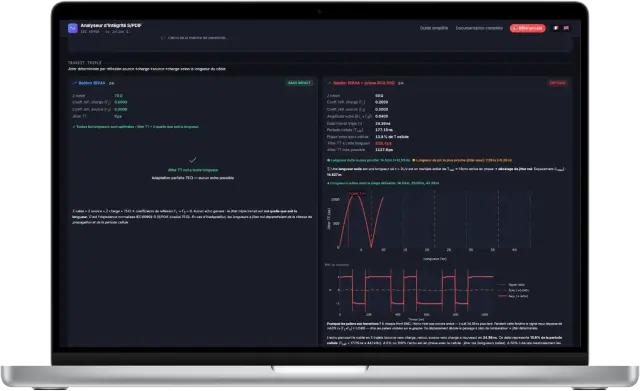This screenshot has height=391, width=640.
Task: Click the red square waveform in BMC chart
Action: coord(416,290)
